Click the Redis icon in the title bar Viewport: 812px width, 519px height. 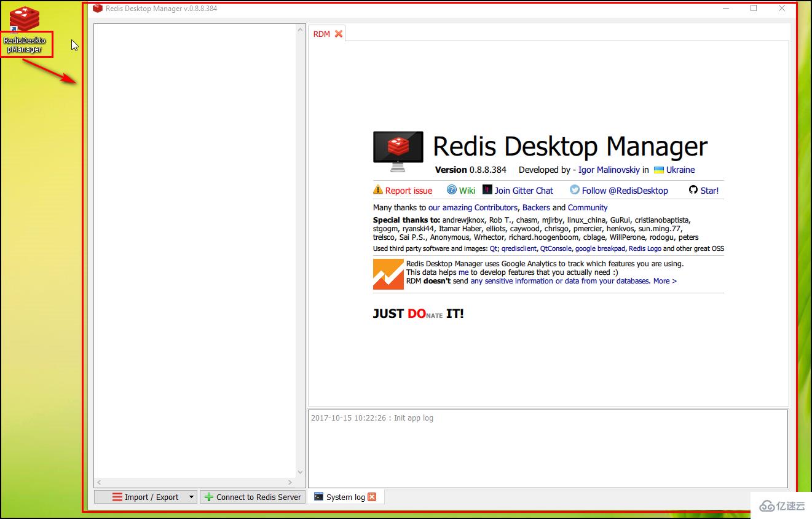click(x=98, y=9)
